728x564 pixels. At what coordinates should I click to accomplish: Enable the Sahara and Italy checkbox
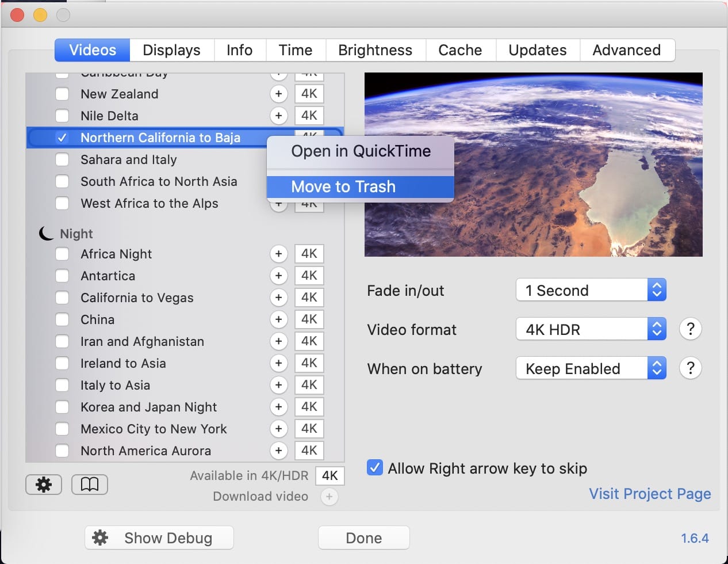tap(62, 159)
